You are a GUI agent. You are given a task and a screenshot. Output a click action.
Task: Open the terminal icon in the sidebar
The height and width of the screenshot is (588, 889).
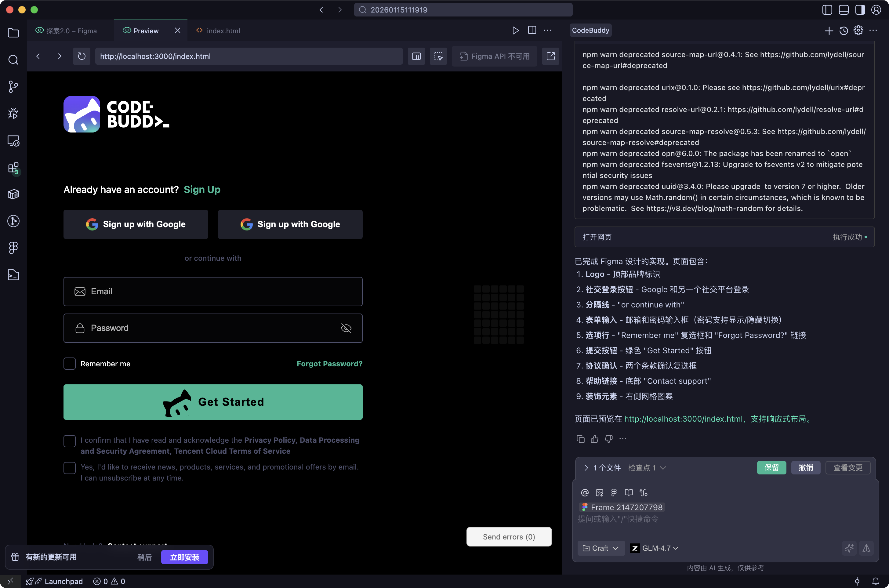tap(13, 274)
